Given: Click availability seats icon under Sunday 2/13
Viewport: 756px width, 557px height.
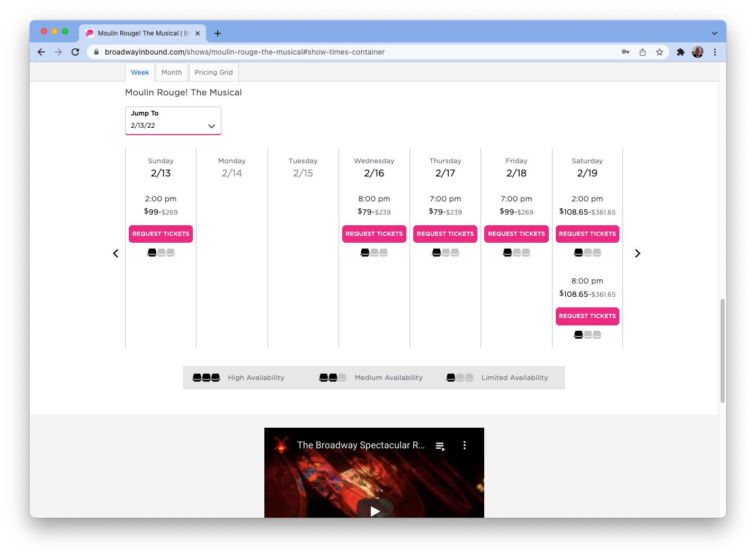Looking at the screenshot, I should tap(161, 252).
